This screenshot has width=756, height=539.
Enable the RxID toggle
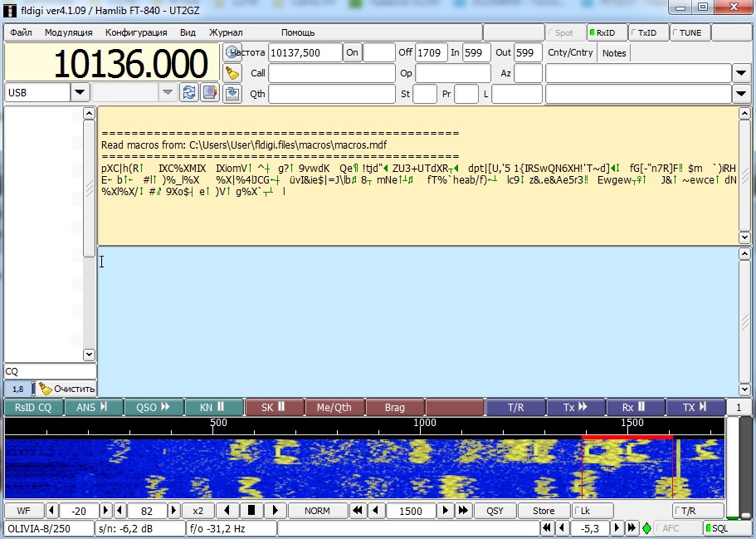tap(606, 33)
